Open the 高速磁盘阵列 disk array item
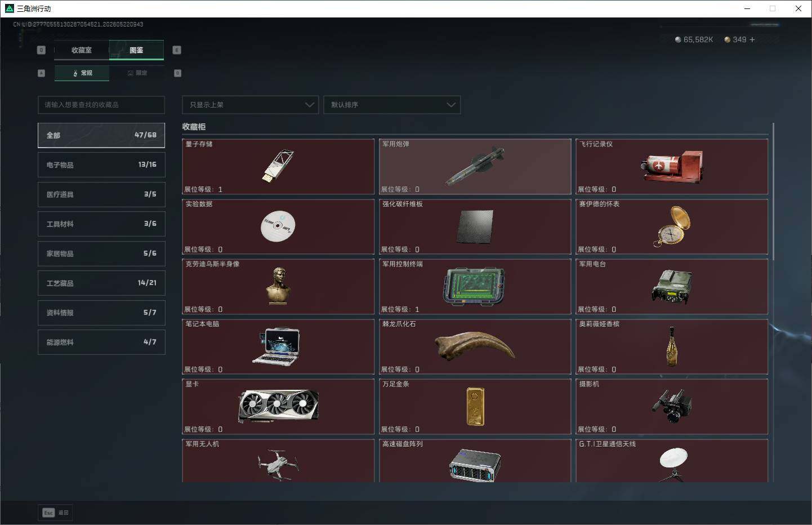Screen dimensions: 812x525 pos(475,461)
